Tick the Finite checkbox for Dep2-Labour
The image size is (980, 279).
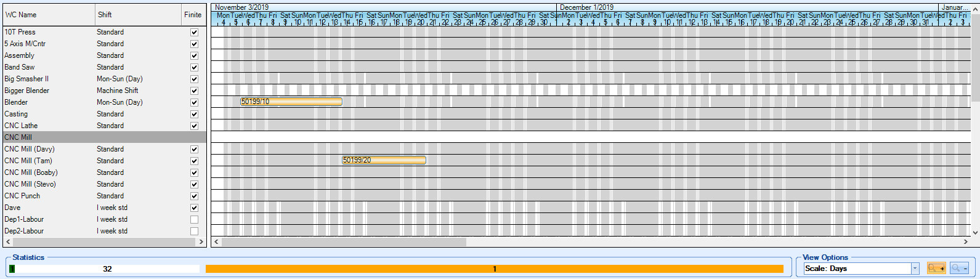click(x=194, y=231)
